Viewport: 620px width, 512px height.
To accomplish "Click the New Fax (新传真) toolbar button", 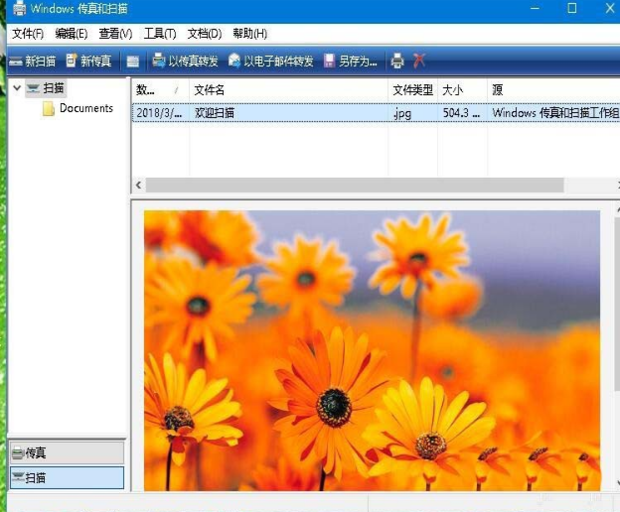I will (89, 61).
